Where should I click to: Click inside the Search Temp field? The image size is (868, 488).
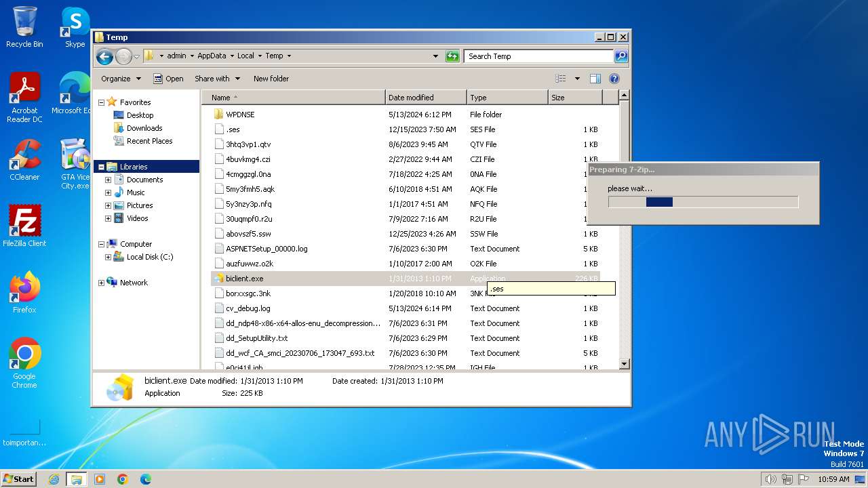coord(539,56)
